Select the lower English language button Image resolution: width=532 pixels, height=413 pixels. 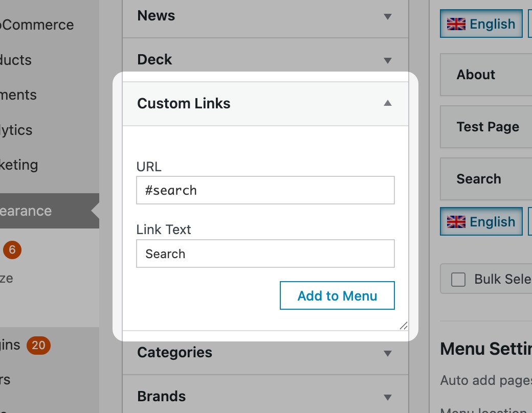click(481, 221)
